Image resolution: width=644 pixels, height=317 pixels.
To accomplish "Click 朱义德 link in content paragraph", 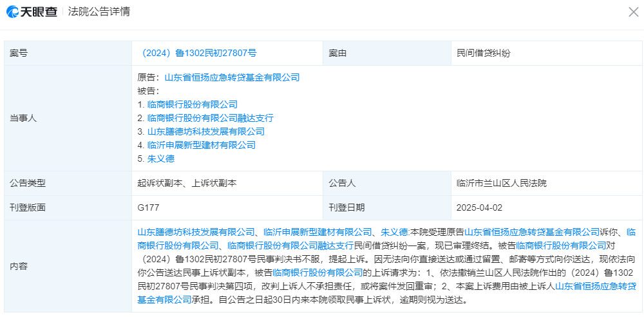I will (394, 231).
